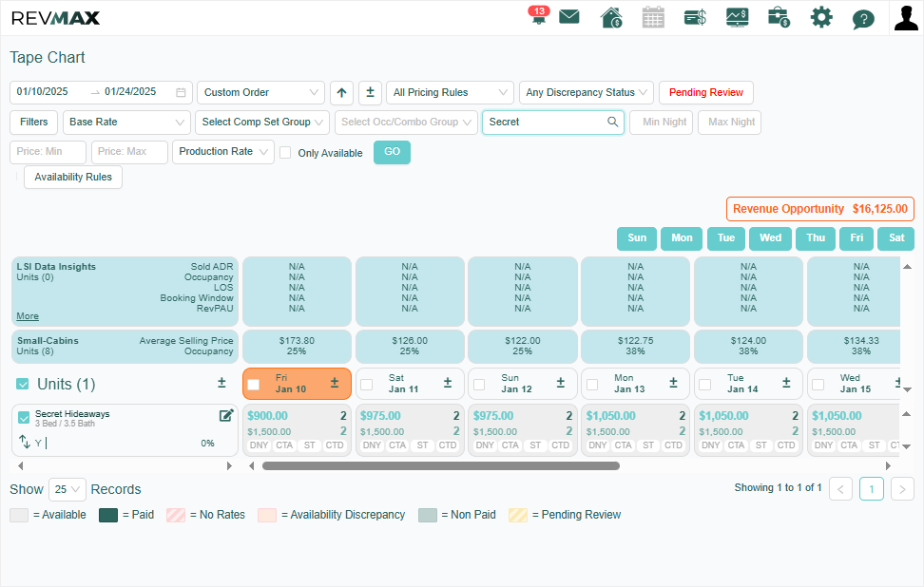Viewport: 924px width, 587px height.
Task: Click the More link in LSI Data Insights
Action: coord(28,316)
